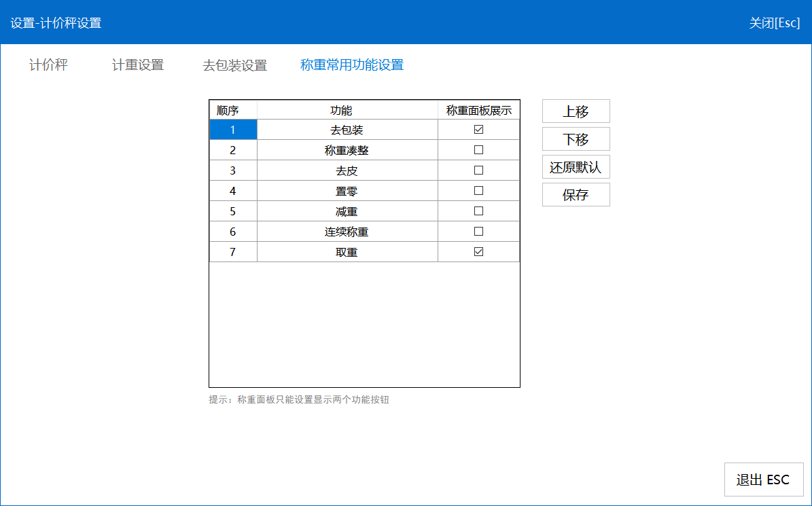Tick the 去皮 panel display checkbox
Image resolution: width=812 pixels, height=506 pixels.
tap(478, 170)
